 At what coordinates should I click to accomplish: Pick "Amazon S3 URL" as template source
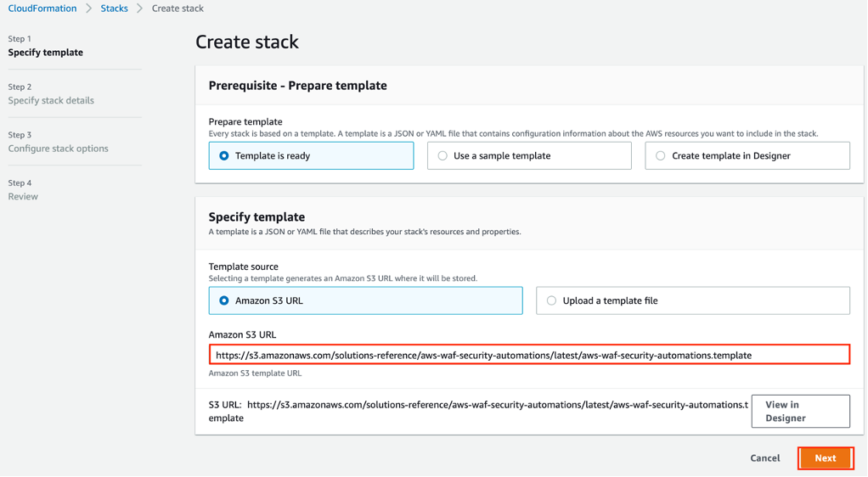(x=224, y=300)
